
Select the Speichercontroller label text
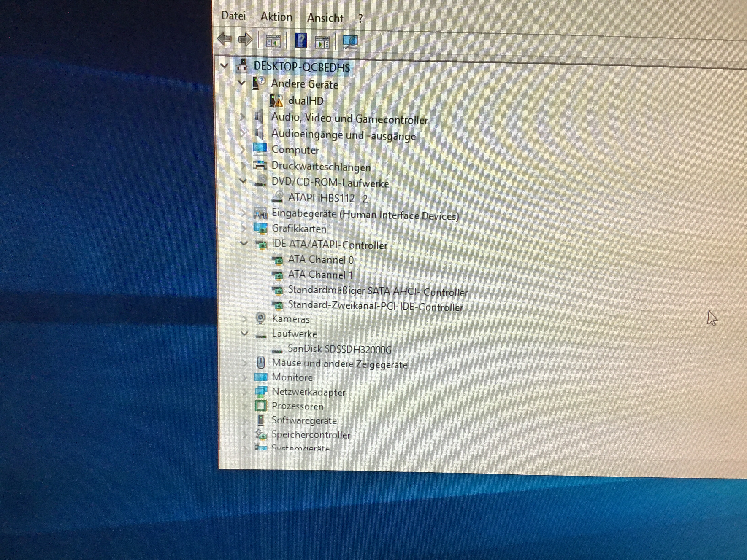pos(311,435)
